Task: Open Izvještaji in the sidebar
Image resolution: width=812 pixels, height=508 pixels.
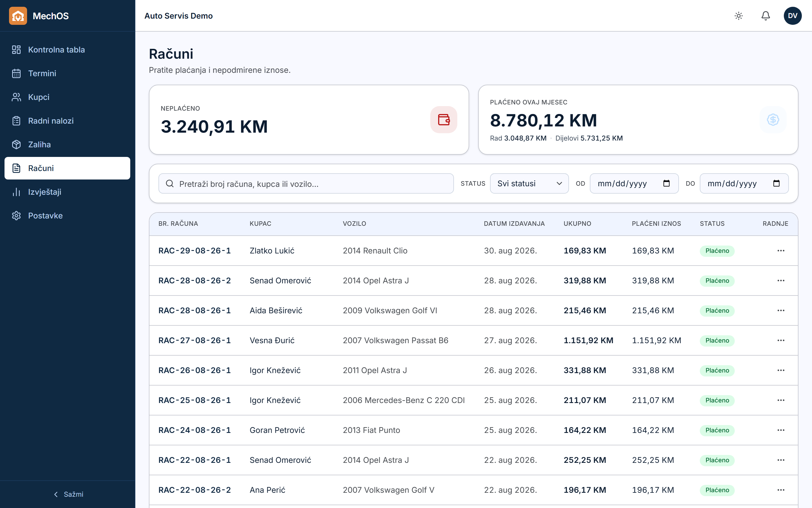Action: coord(67,192)
